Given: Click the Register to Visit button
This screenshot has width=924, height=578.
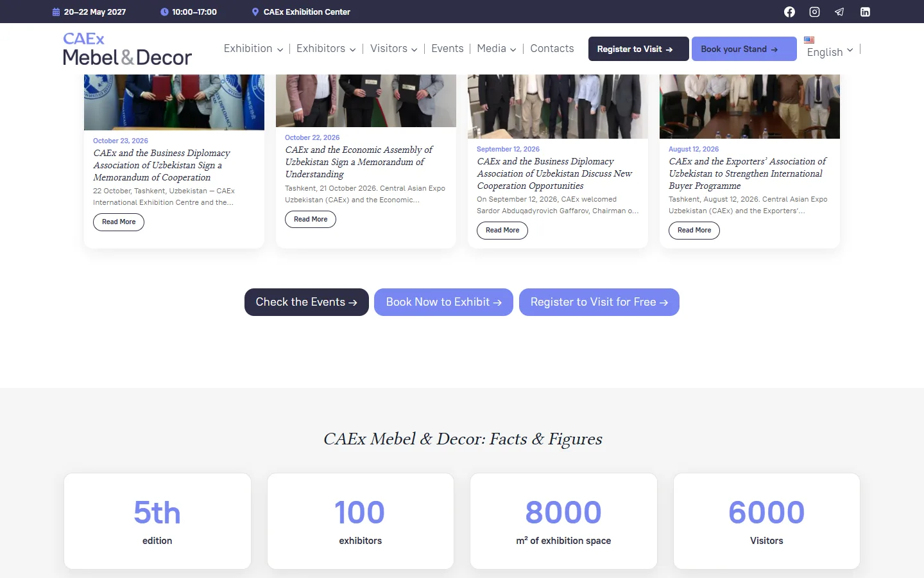Looking at the screenshot, I should point(638,49).
